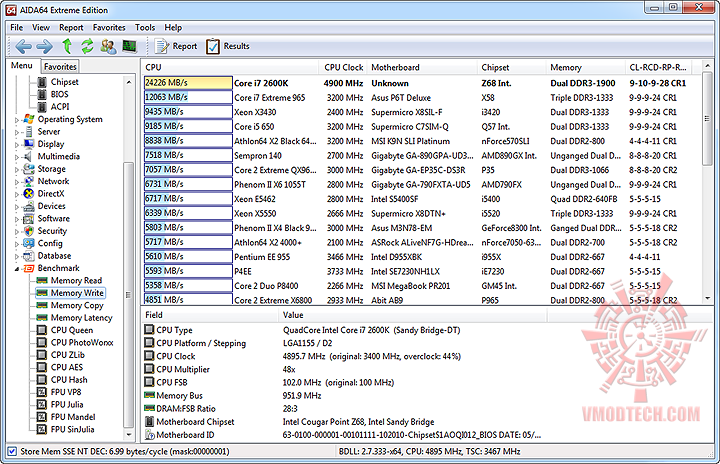
Task: Select FPU Julia benchmark icon
Action: click(42, 405)
